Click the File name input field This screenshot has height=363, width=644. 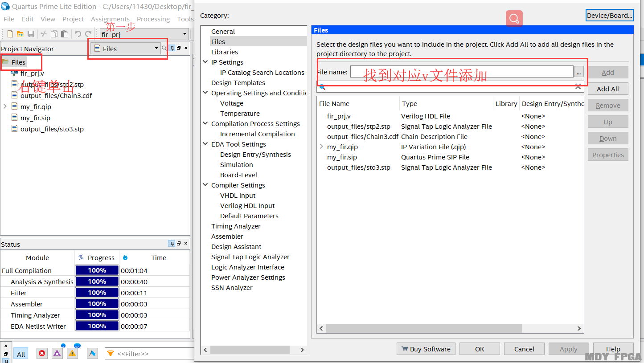tap(462, 72)
